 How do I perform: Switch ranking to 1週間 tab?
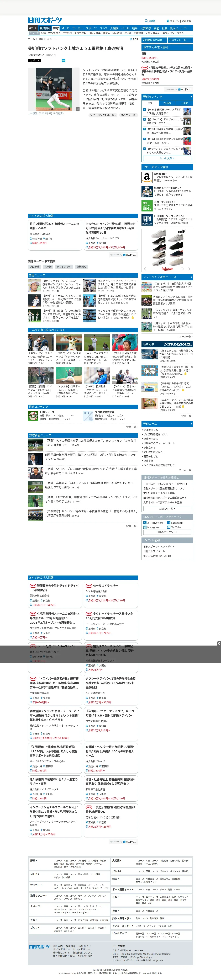pyautogui.click(x=185, y=103)
